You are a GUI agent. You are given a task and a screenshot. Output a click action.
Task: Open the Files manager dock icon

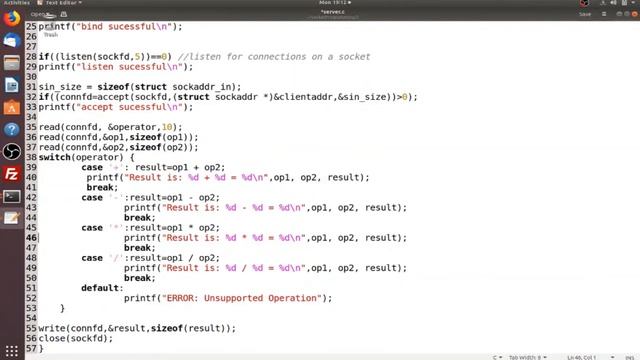tap(11, 63)
